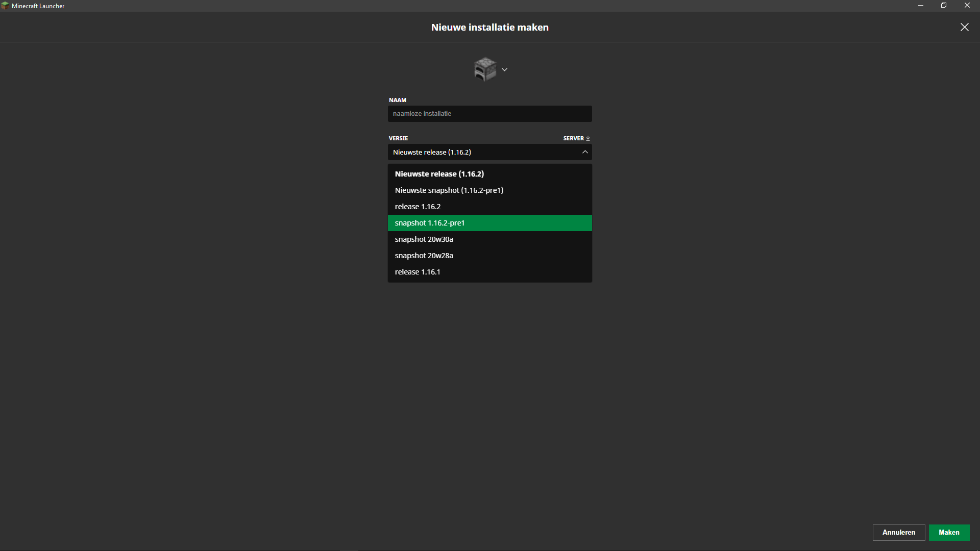The height and width of the screenshot is (551, 980).
Task: Select Nieuwste release (1.16.2) option
Action: pos(439,174)
